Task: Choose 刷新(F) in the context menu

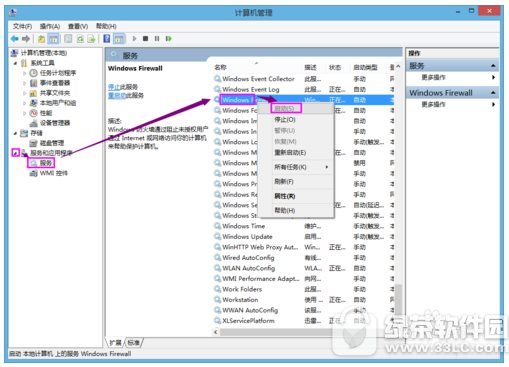Action: coord(296,182)
